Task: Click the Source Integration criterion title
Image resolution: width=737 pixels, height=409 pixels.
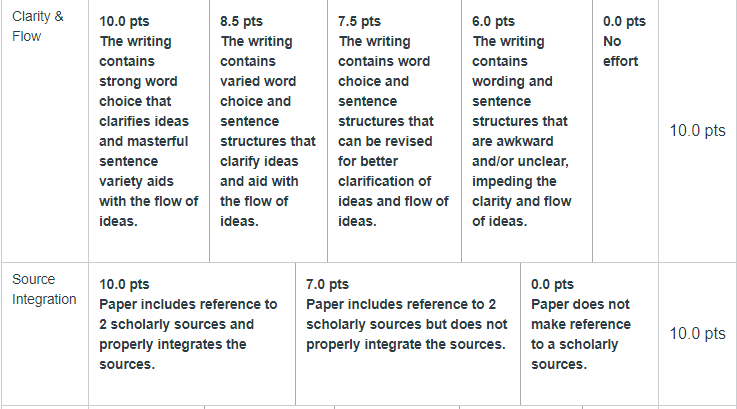Action: pos(44,289)
